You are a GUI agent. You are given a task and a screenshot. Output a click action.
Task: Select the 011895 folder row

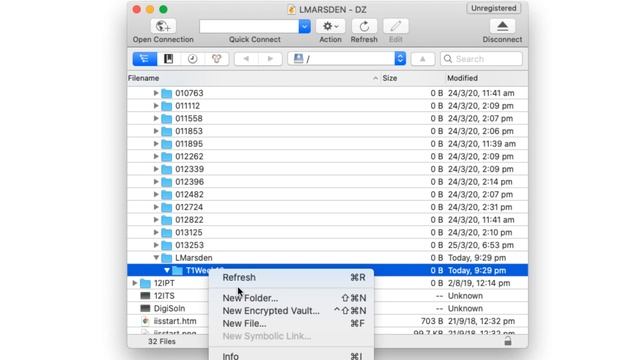(327, 144)
